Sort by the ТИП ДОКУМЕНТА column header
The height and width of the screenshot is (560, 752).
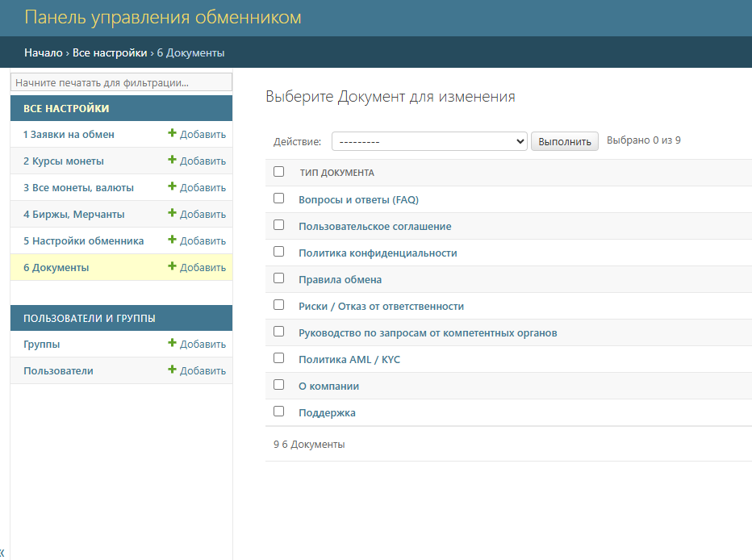coord(336,173)
